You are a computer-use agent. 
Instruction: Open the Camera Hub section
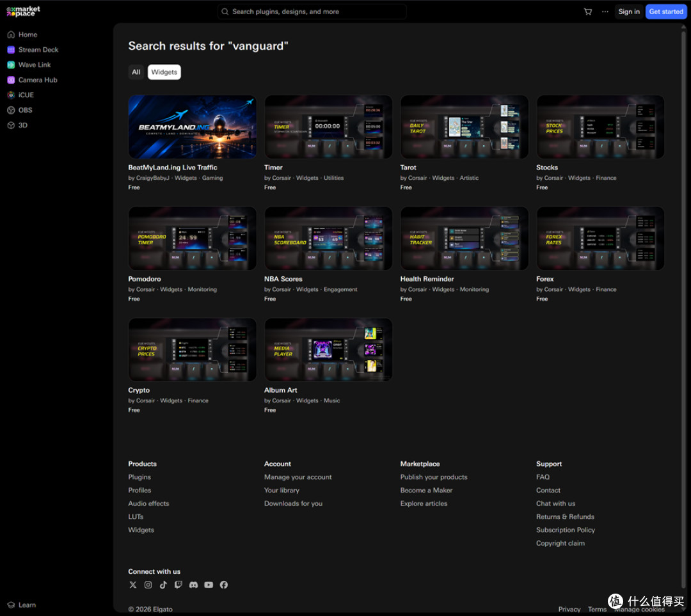(x=32, y=80)
